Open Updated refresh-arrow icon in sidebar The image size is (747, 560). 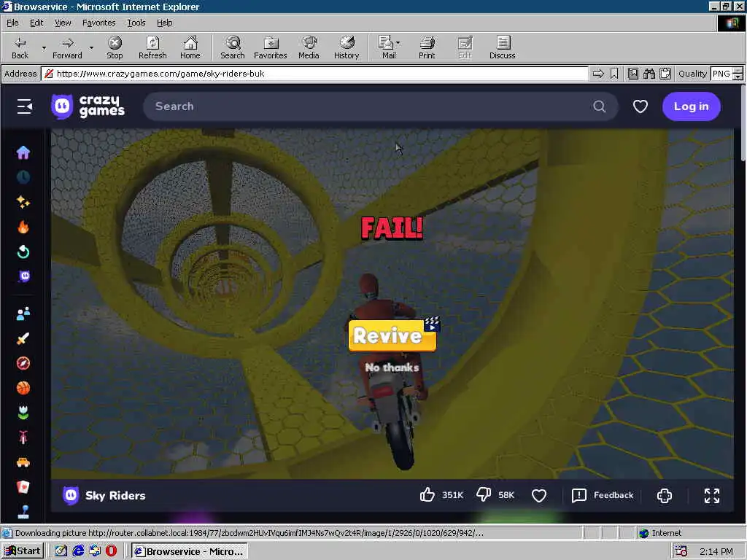(23, 252)
